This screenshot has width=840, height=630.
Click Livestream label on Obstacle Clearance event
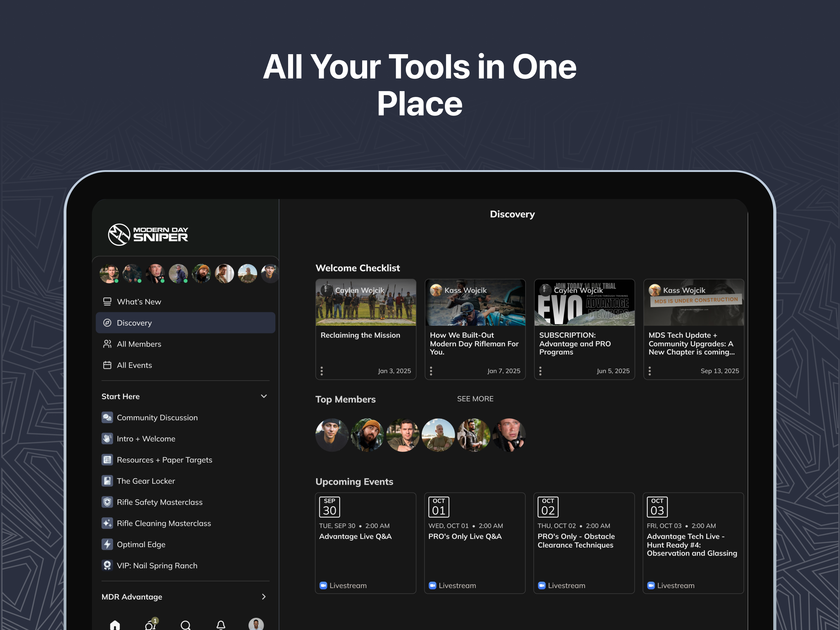click(567, 585)
